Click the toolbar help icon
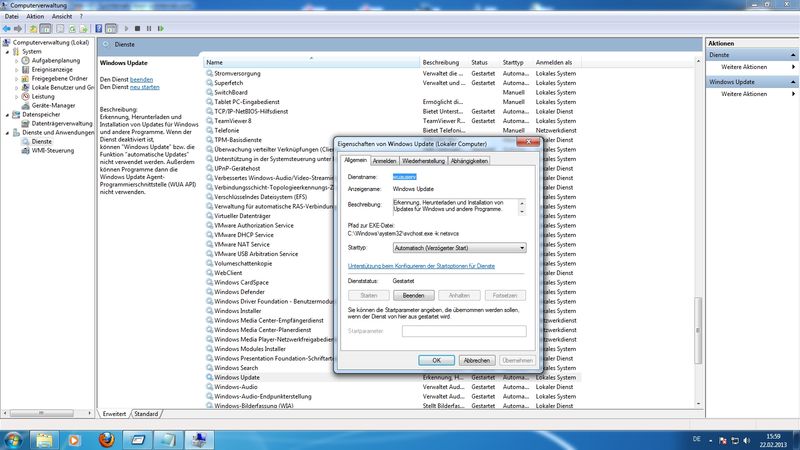The image size is (800, 450). click(98, 29)
